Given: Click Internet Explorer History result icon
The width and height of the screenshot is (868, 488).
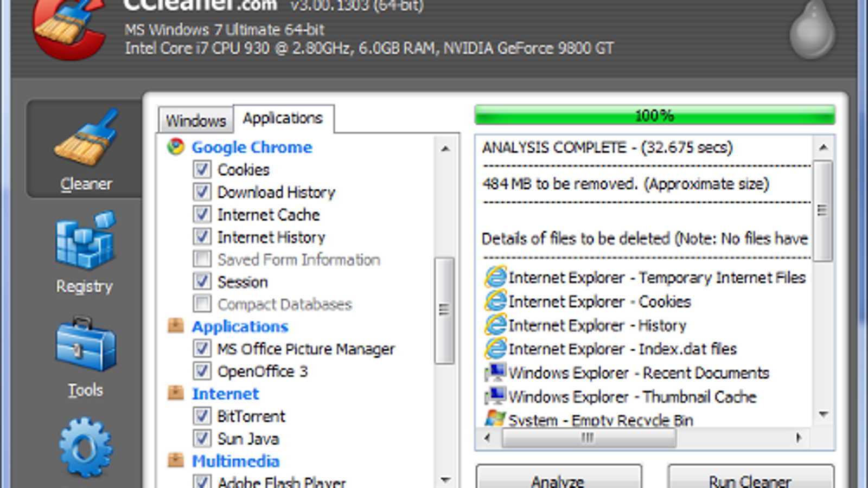Looking at the screenshot, I should click(x=495, y=325).
